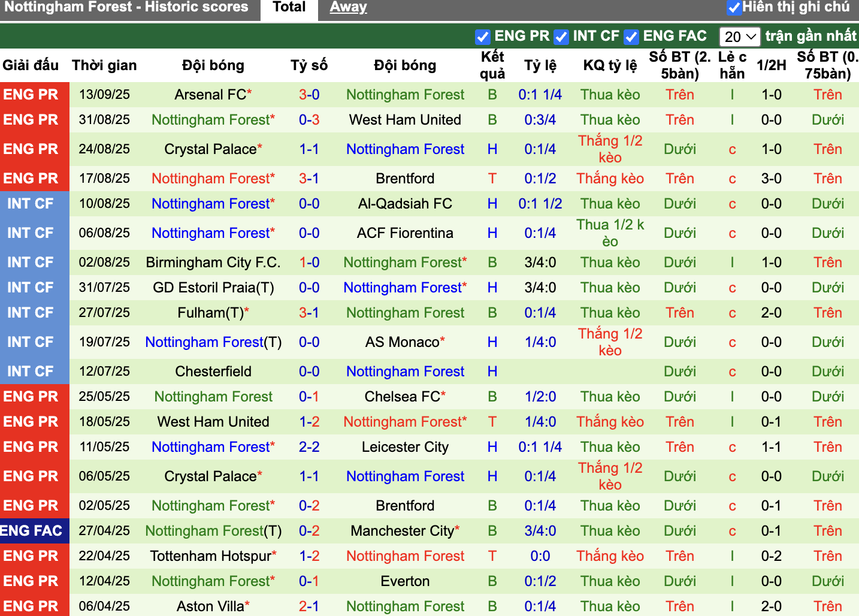Viewport: 859px width, 616px height.
Task: Click the date 25/05/25
Action: [x=104, y=397]
